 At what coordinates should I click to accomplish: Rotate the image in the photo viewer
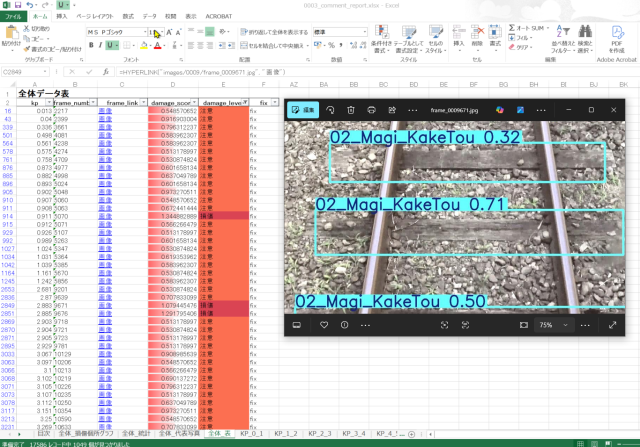pos(328,109)
